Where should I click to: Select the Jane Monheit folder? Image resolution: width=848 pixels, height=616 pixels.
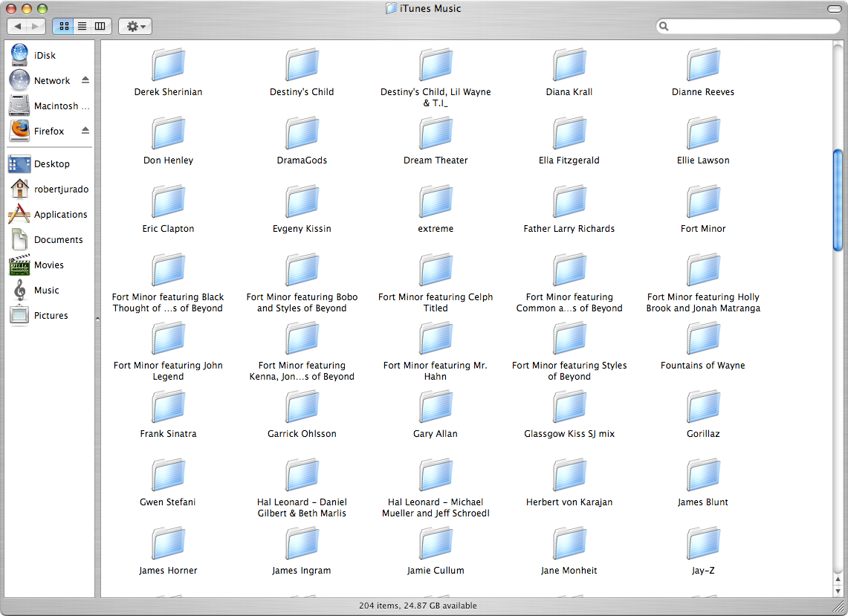[569, 551]
